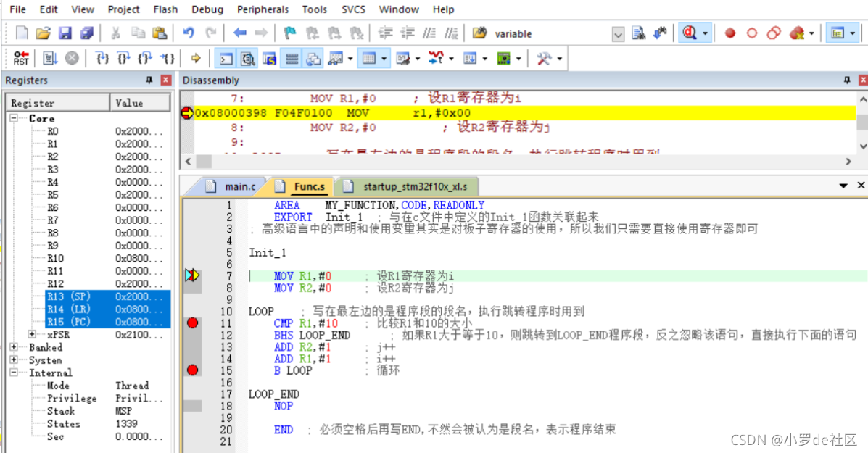Toggle breakpoint on line 15 B LOOP
Screen dimensions: 868x453
193,370
